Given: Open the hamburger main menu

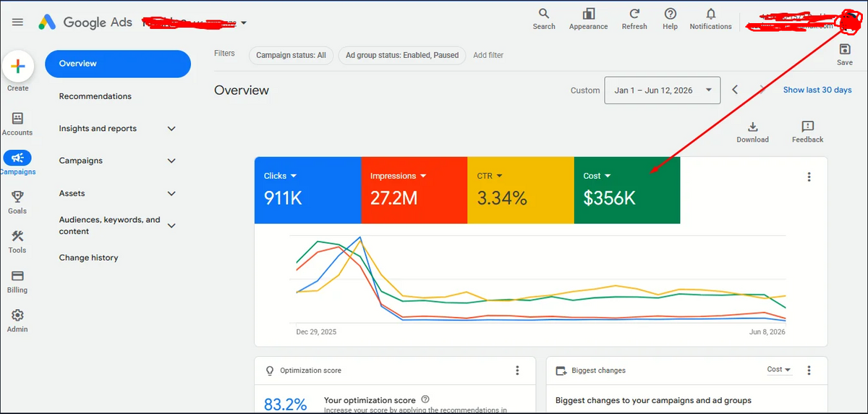Looking at the screenshot, I should point(17,22).
